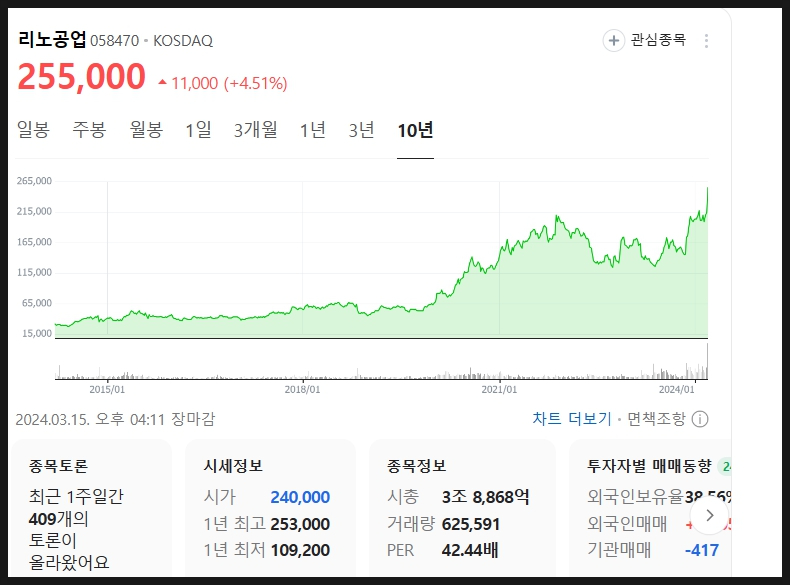This screenshot has height=585, width=790.
Task: Open the 시세정보 card heading
Action: click(233, 466)
